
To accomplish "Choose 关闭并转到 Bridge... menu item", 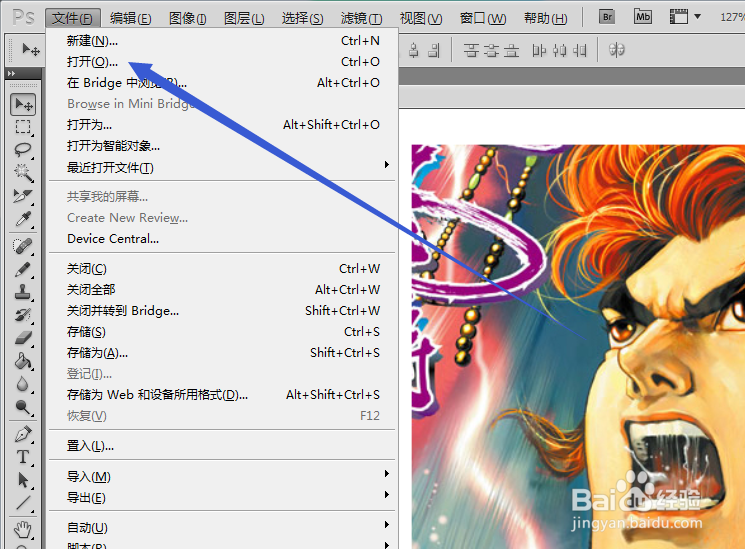I will pos(222,310).
